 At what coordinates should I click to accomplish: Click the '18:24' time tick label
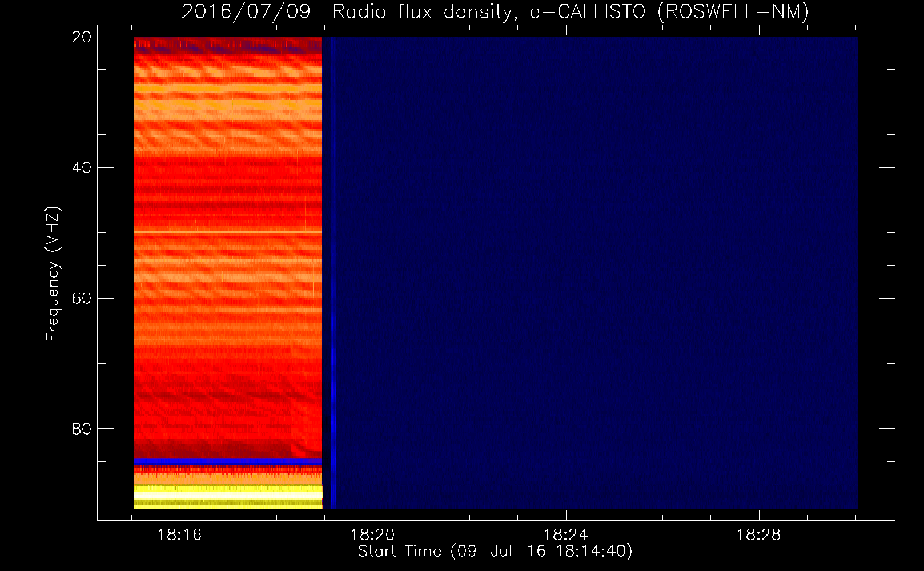566,535
